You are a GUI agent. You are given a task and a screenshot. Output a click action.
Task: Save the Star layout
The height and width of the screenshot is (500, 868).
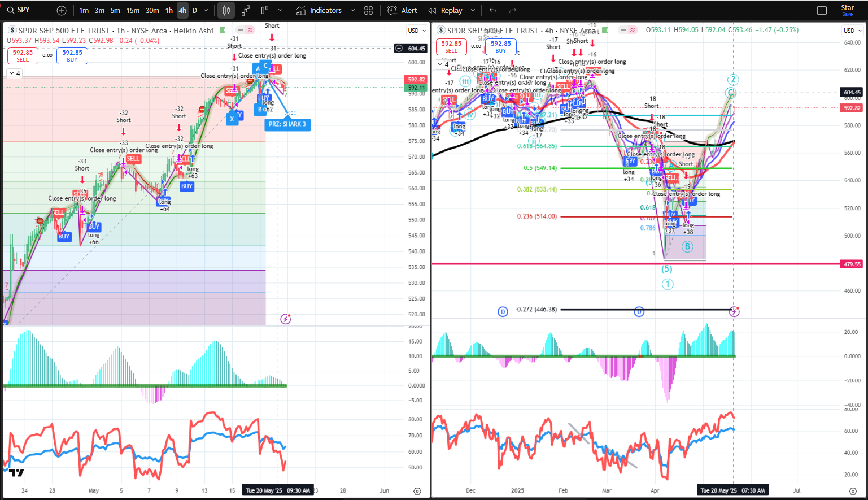(x=848, y=10)
